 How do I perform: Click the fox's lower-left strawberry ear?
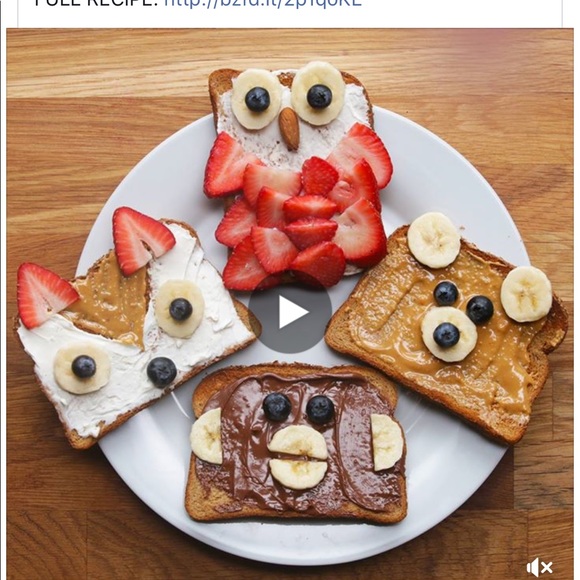click(x=46, y=296)
